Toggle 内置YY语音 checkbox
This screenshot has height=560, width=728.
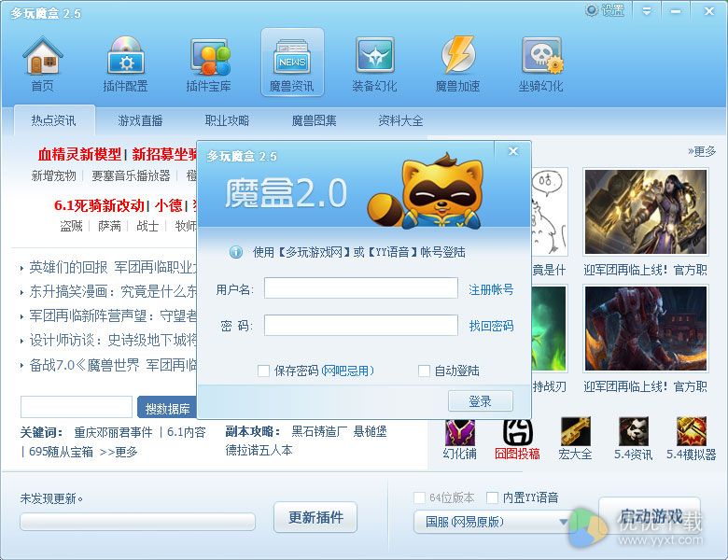coord(492,497)
